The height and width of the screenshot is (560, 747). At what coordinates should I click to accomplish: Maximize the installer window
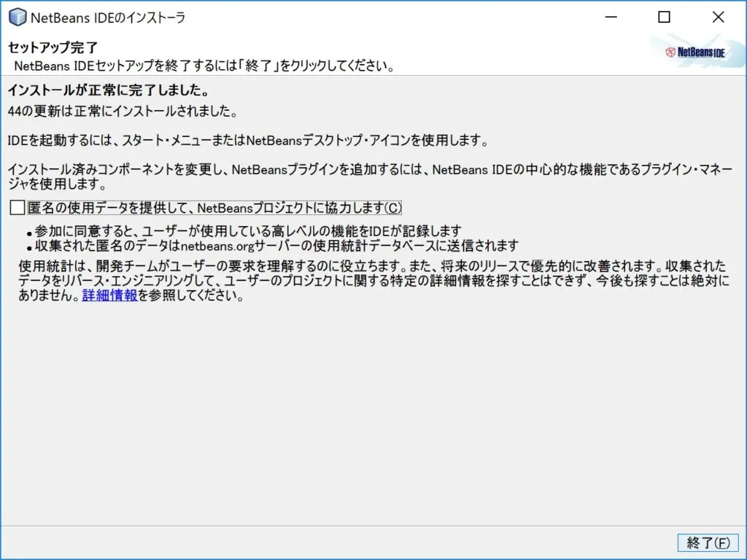[664, 17]
